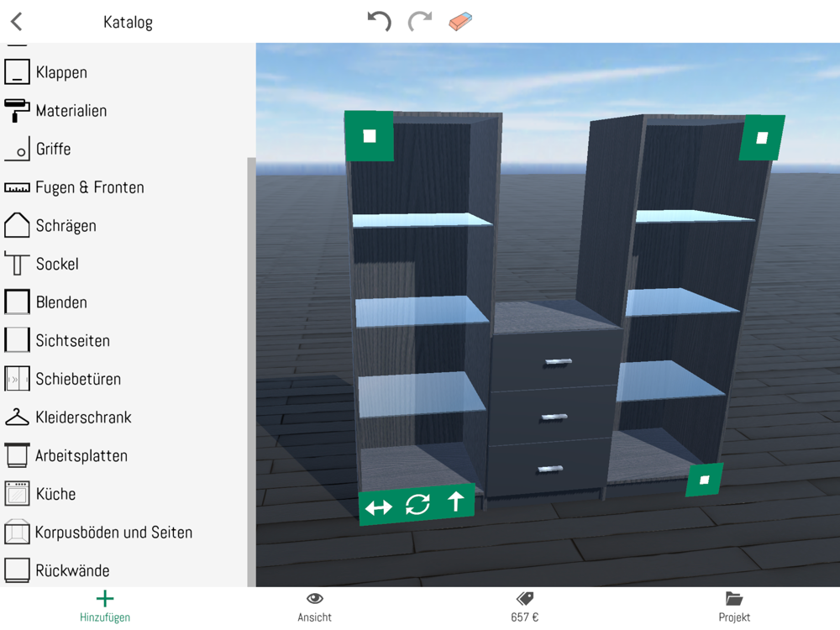
Task: Select the top-left green corner handle
Action: tap(369, 136)
